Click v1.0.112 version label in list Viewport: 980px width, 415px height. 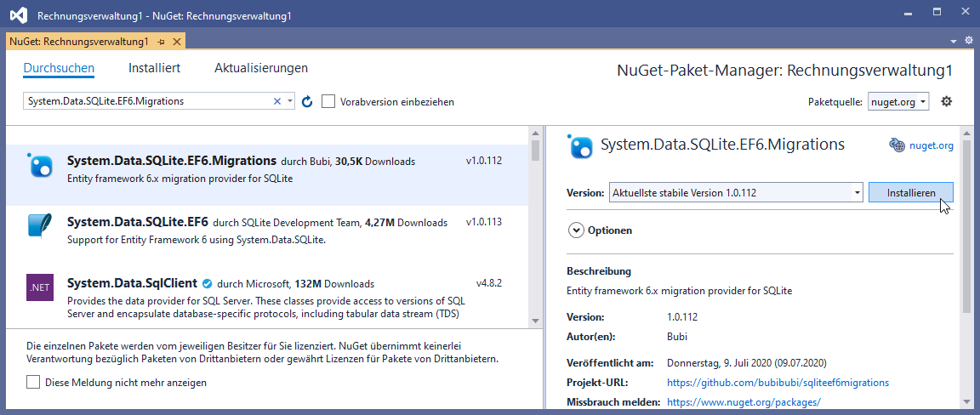click(x=484, y=161)
